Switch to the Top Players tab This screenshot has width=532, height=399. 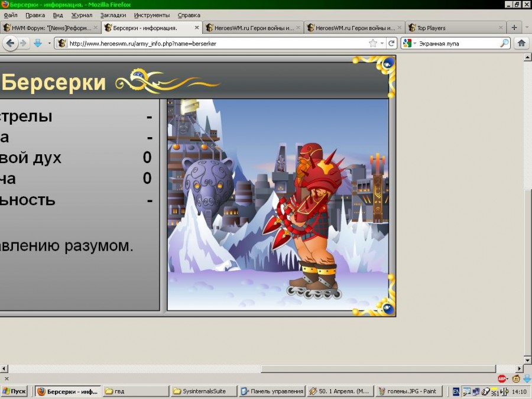pyautogui.click(x=456, y=28)
